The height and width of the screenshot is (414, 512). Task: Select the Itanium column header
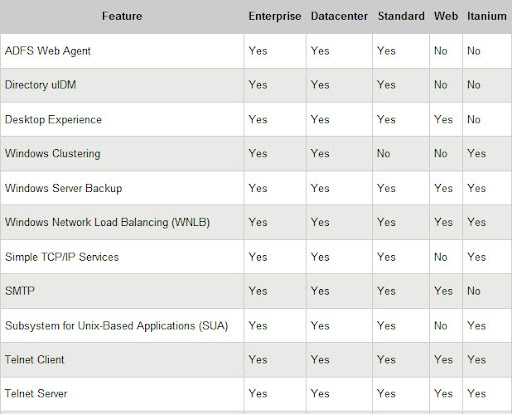(x=487, y=16)
